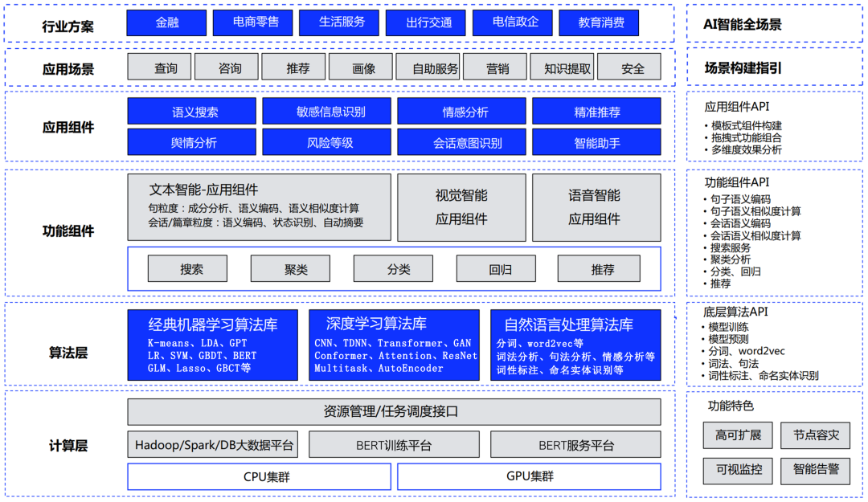Select the 风险等级 component
868x502 pixels.
click(x=326, y=142)
